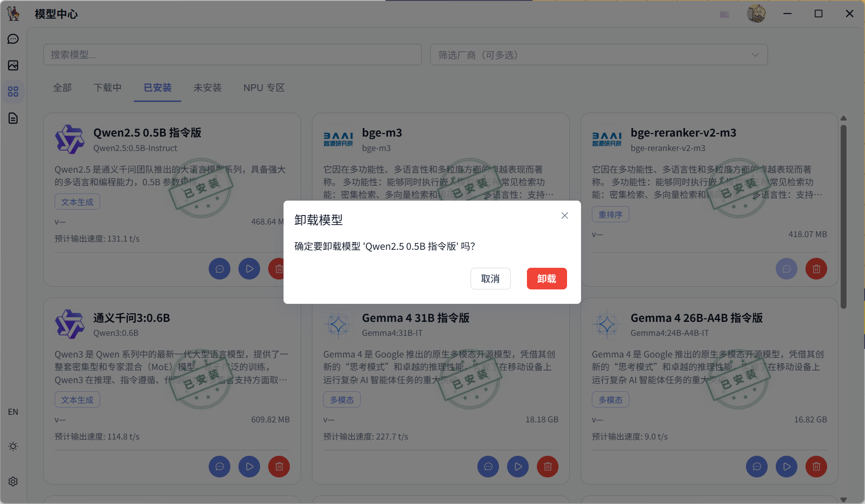865x504 pixels.
Task: Click Gemma logo on Gemma 4 31B card
Action: pyautogui.click(x=338, y=324)
